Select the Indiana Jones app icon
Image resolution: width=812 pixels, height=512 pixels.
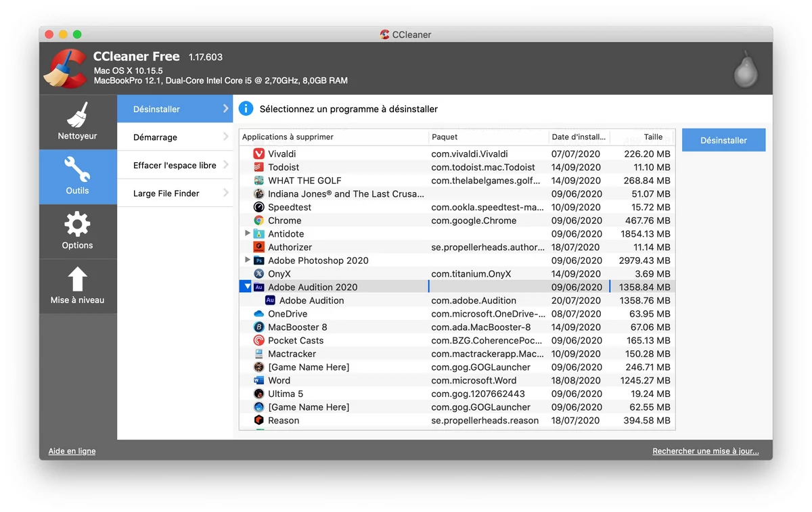[x=258, y=194]
